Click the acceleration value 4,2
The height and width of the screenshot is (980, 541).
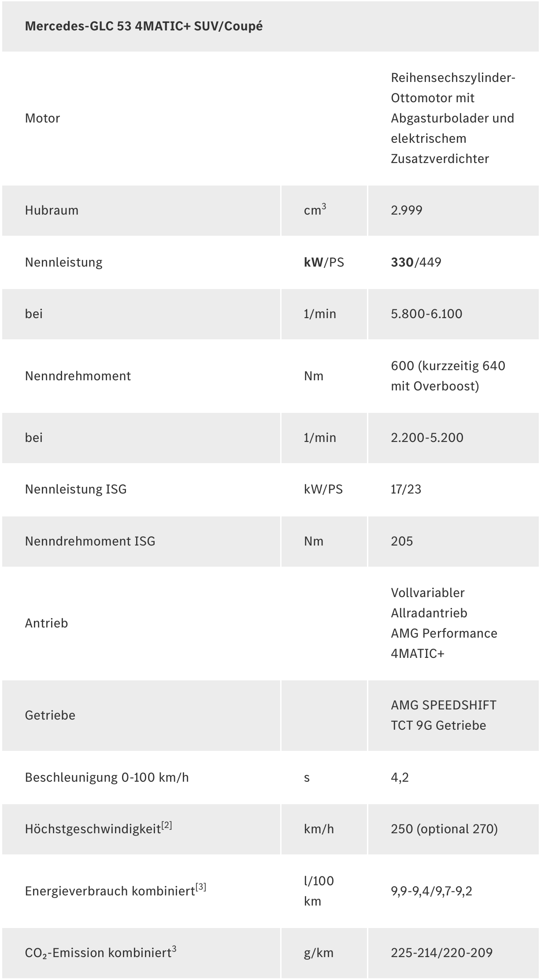[400, 777]
